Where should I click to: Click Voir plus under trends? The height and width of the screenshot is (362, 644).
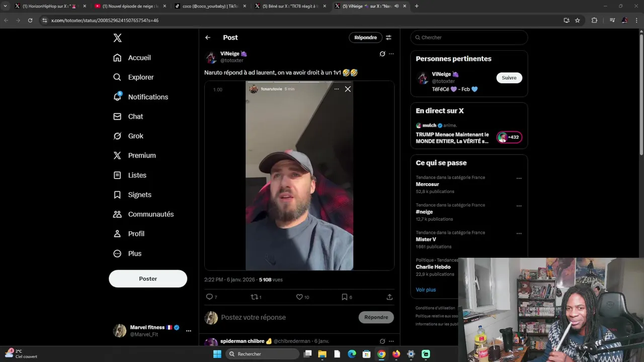[426, 290]
